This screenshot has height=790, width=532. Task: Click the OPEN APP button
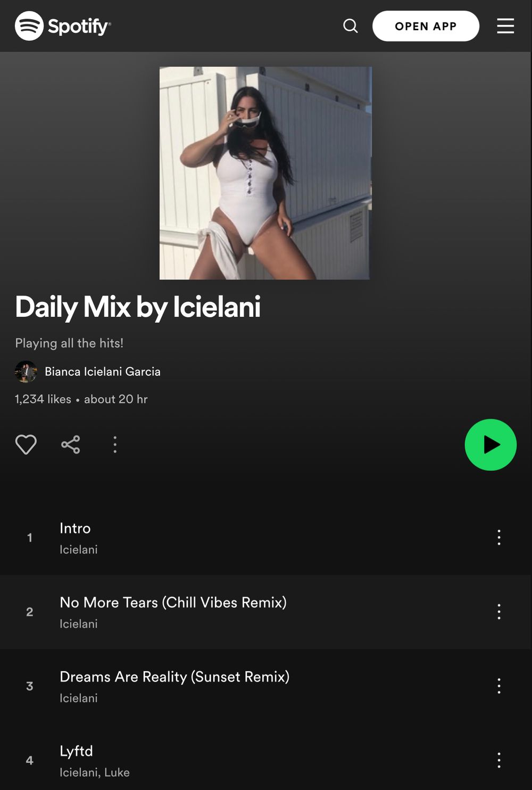point(426,26)
